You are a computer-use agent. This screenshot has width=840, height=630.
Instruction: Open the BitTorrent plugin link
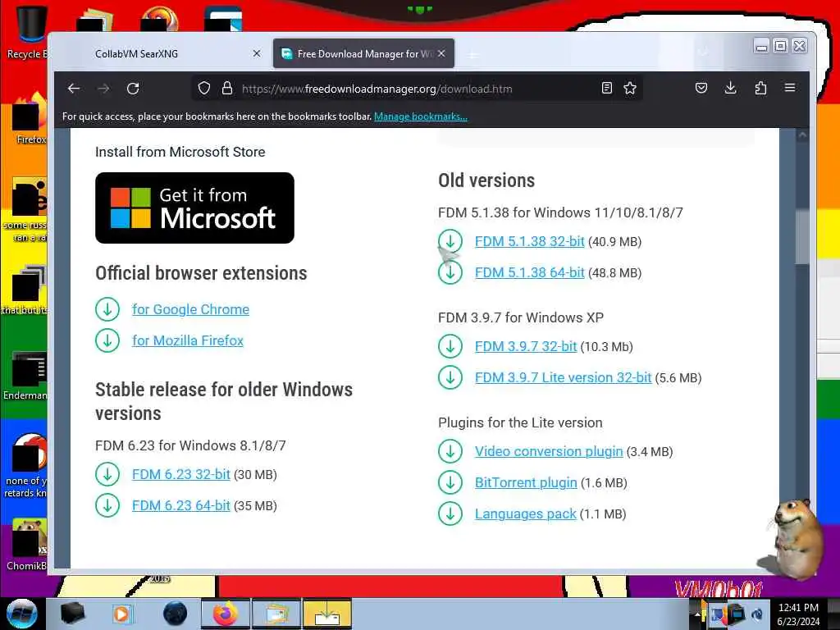click(x=526, y=482)
